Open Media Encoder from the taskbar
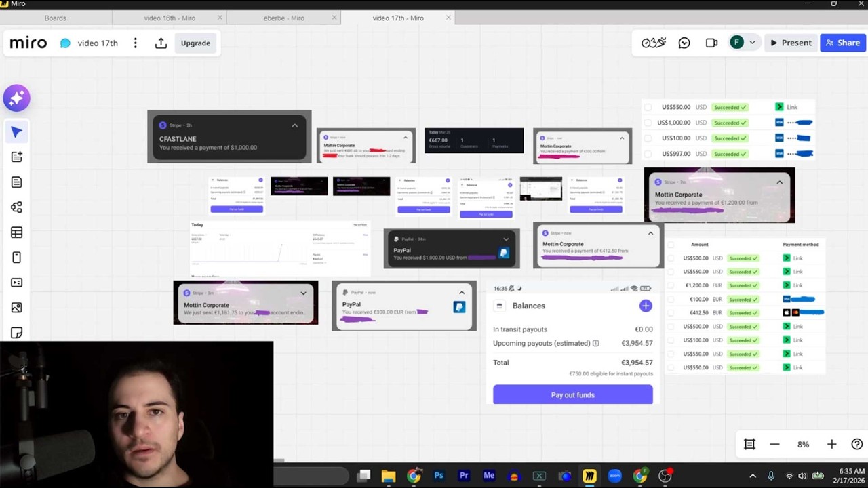The width and height of the screenshot is (868, 488). pos(489,476)
